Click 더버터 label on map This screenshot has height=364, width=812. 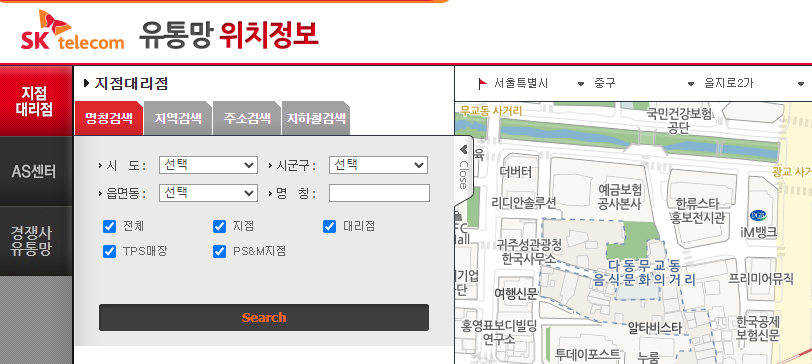(516, 171)
